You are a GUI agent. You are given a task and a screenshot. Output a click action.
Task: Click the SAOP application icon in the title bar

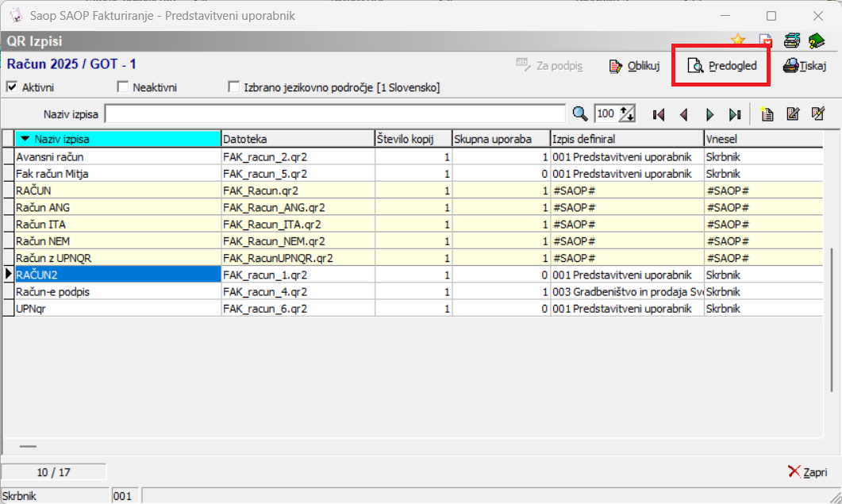(x=16, y=16)
